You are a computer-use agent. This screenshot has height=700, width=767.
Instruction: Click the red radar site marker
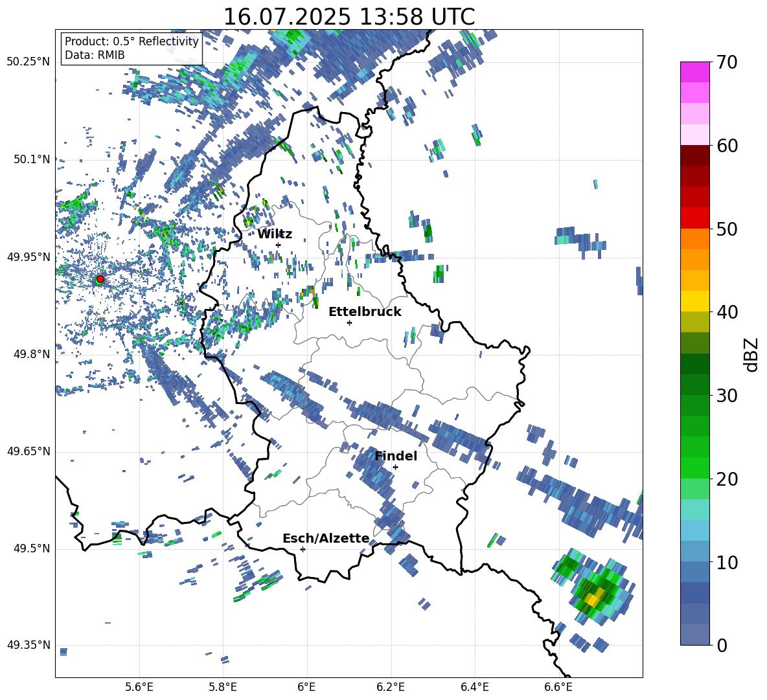point(100,279)
